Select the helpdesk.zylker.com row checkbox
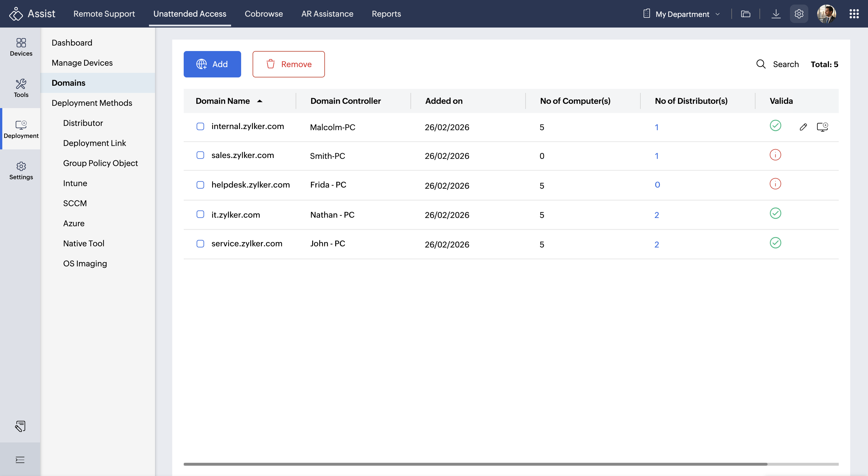This screenshot has height=476, width=868. point(200,185)
